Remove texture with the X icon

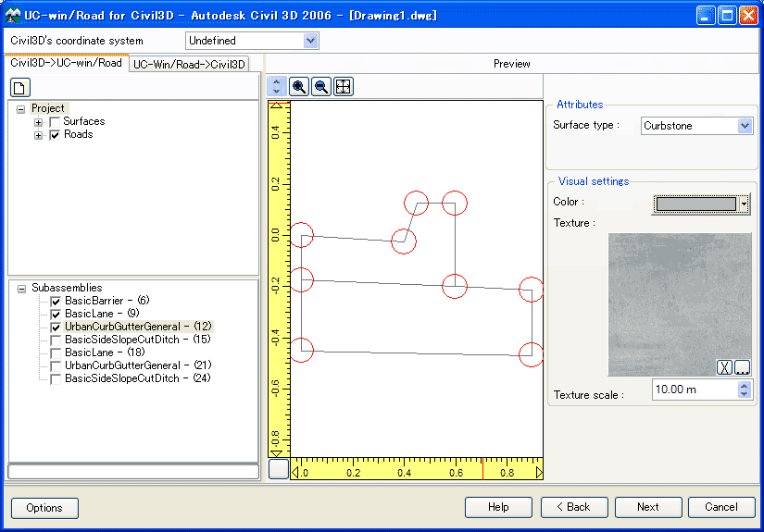click(725, 367)
